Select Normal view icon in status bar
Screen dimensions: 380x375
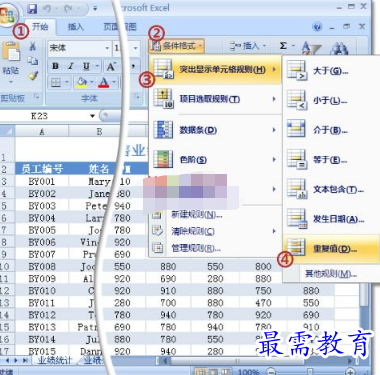200,371
